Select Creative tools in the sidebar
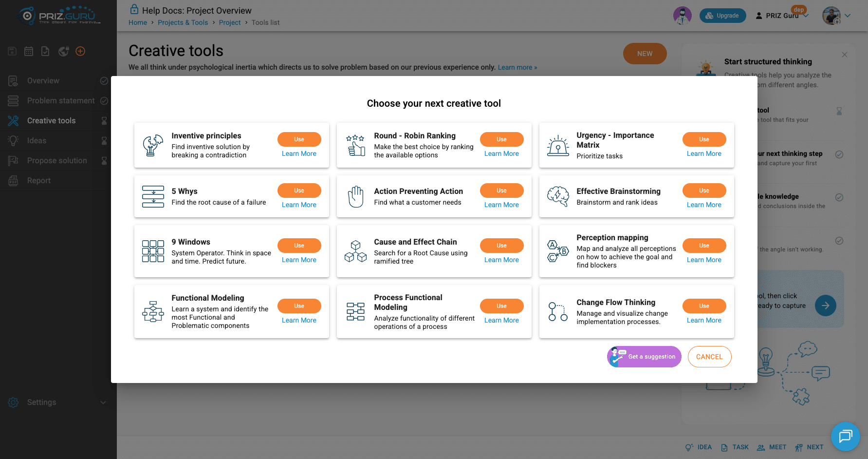Viewport: 868px width, 459px height. pos(58,121)
